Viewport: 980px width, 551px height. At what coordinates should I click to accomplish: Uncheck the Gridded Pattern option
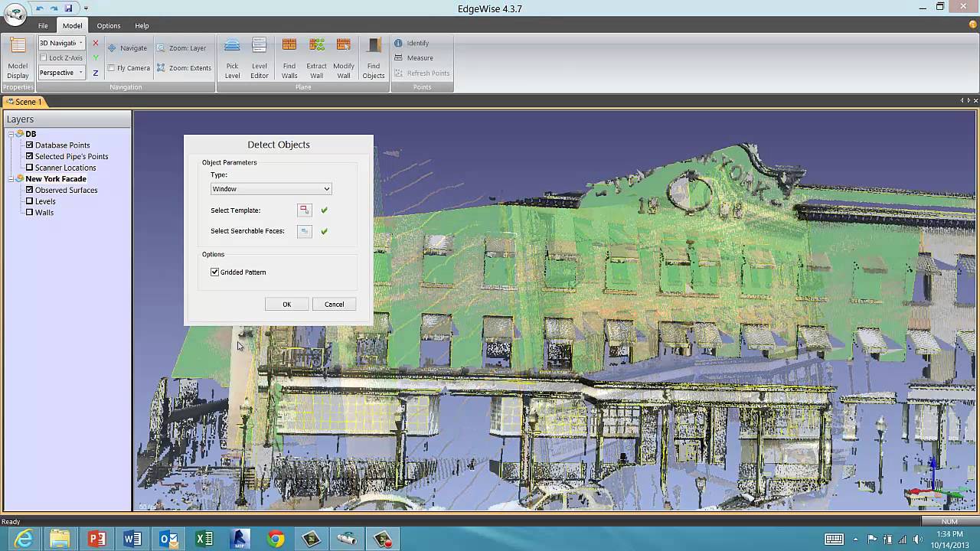pyautogui.click(x=215, y=272)
